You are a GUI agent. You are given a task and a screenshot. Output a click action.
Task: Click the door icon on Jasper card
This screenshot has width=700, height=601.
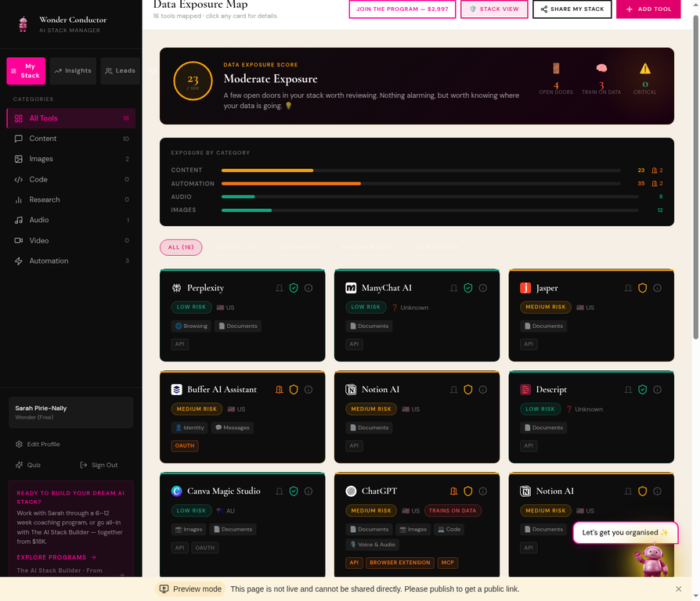[628, 288]
